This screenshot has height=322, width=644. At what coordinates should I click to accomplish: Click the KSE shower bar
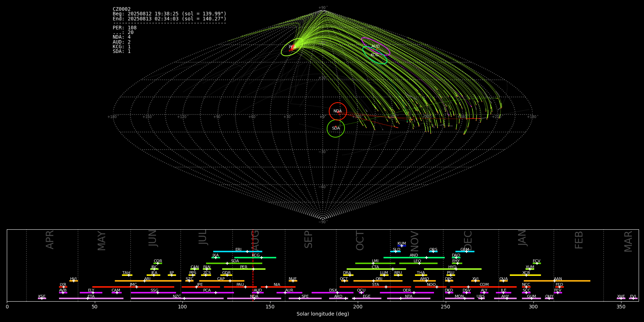pos(42,298)
